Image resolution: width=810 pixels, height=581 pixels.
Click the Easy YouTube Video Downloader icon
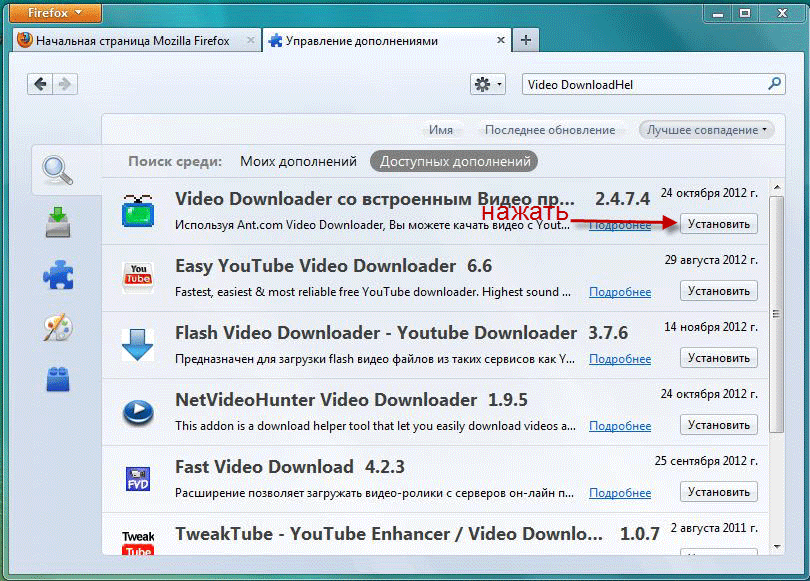pos(138,277)
